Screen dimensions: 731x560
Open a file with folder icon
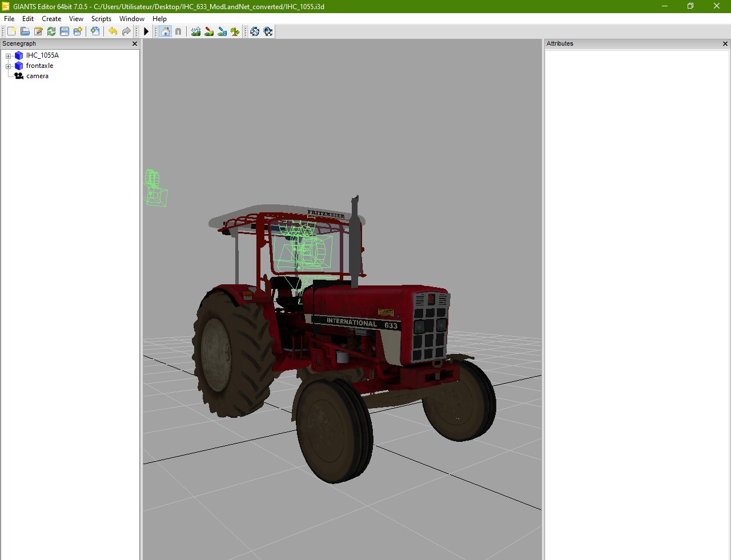point(25,31)
